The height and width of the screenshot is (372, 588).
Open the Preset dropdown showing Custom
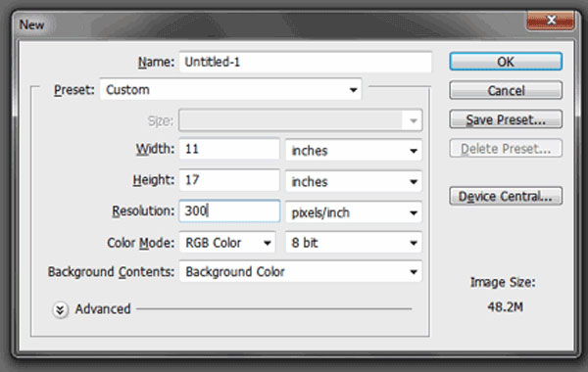[230, 89]
